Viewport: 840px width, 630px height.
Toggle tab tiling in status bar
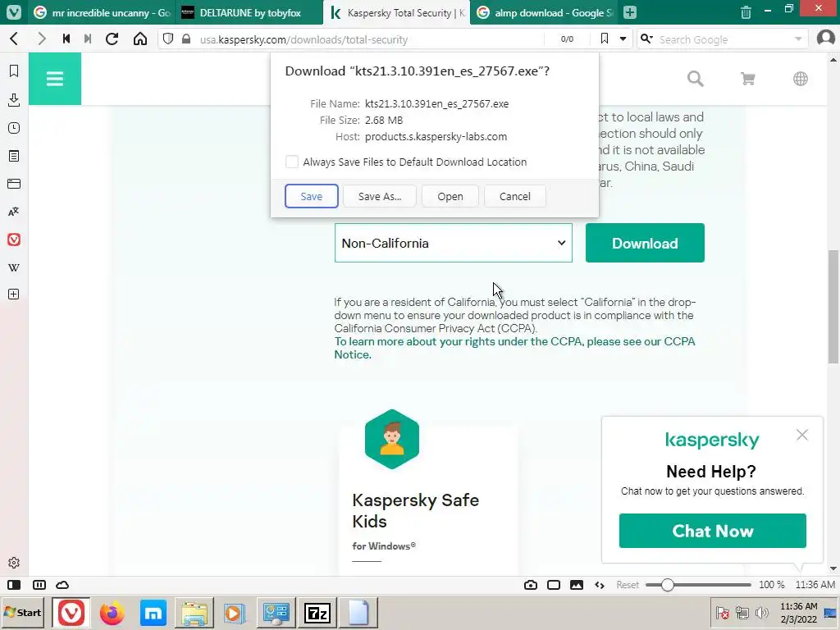[39, 584]
